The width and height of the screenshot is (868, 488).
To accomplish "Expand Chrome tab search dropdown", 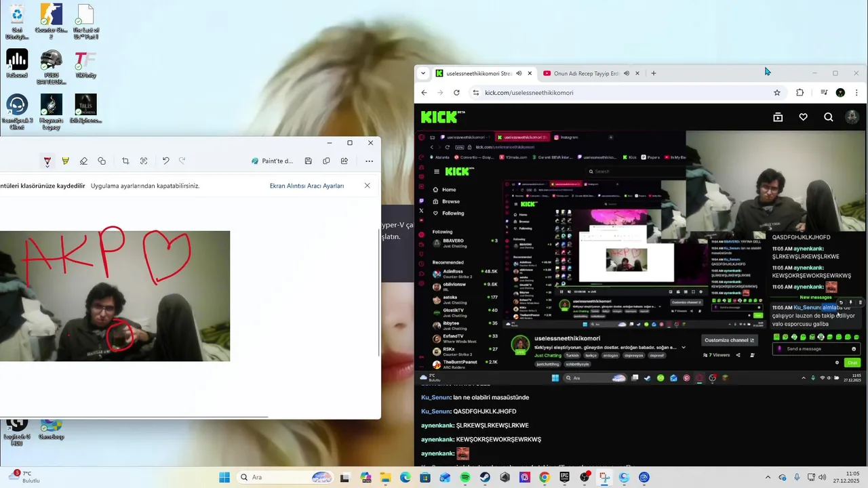I will 423,73.
